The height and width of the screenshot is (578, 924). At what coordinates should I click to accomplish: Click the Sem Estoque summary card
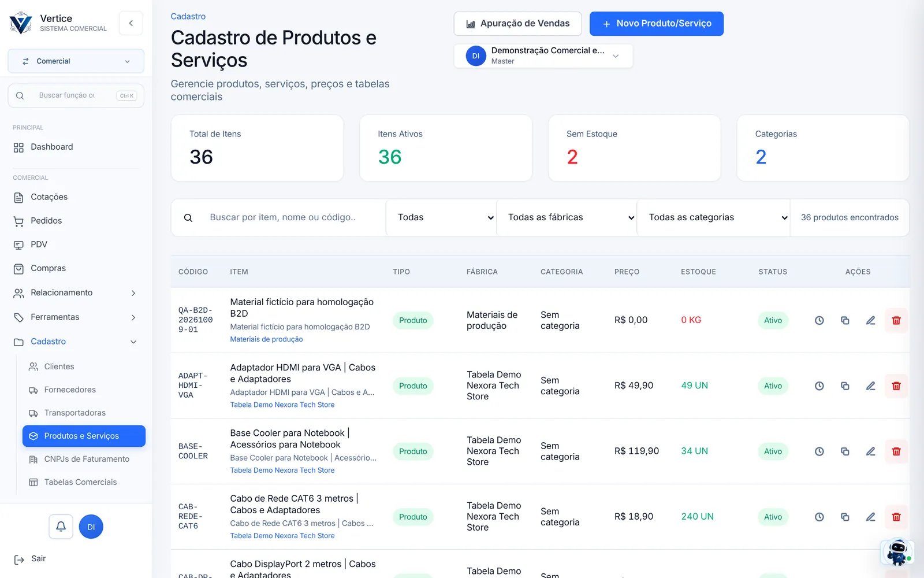click(x=634, y=148)
